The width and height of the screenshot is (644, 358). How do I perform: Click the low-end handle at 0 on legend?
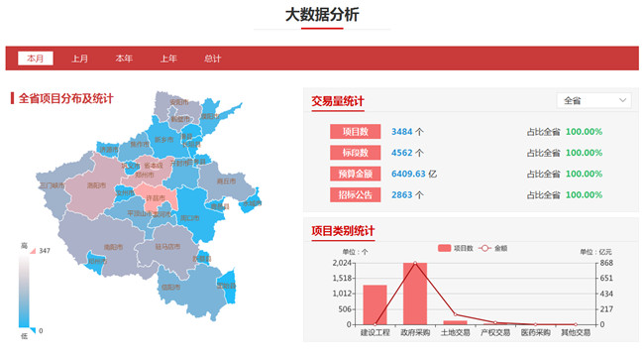[33, 330]
